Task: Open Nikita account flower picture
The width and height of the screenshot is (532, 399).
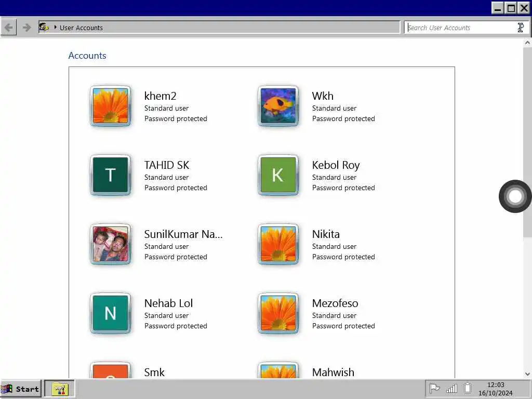Action: click(x=278, y=244)
